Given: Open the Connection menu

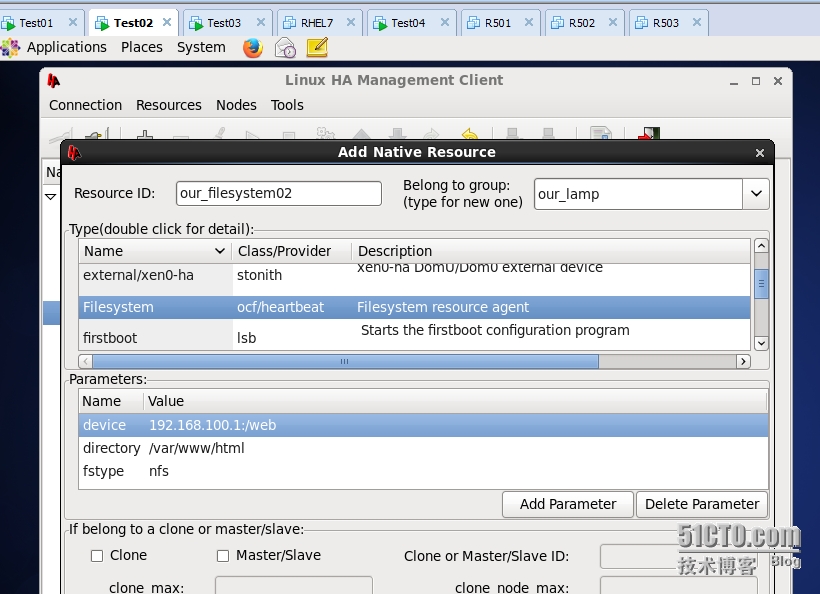Looking at the screenshot, I should [x=85, y=105].
